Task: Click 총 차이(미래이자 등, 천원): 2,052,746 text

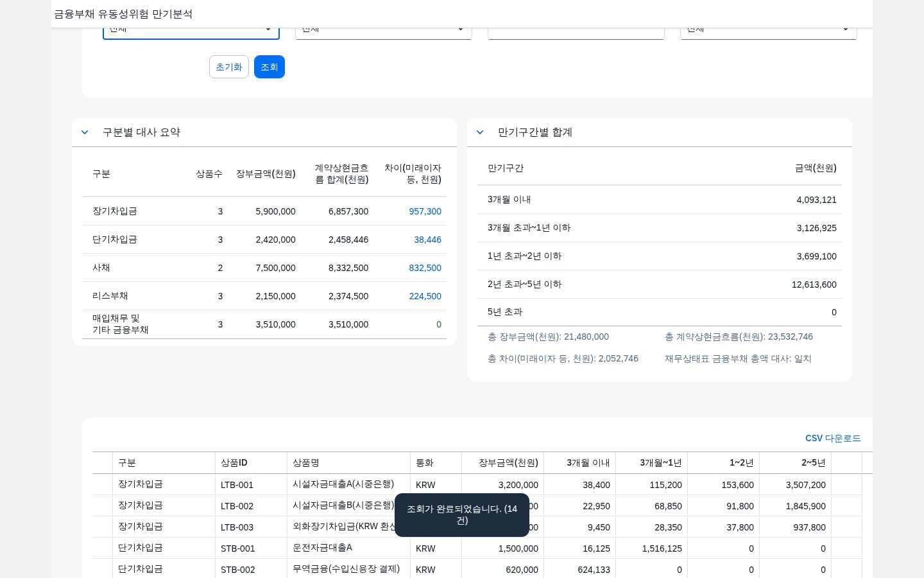Action: click(x=563, y=358)
